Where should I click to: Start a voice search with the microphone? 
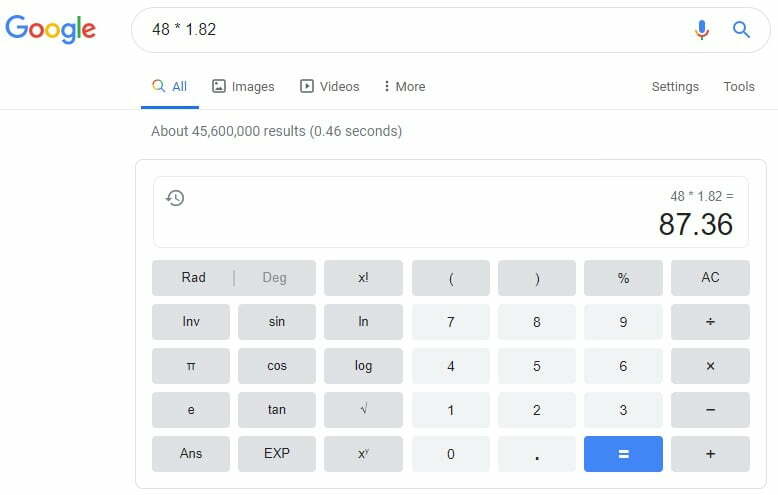click(702, 30)
